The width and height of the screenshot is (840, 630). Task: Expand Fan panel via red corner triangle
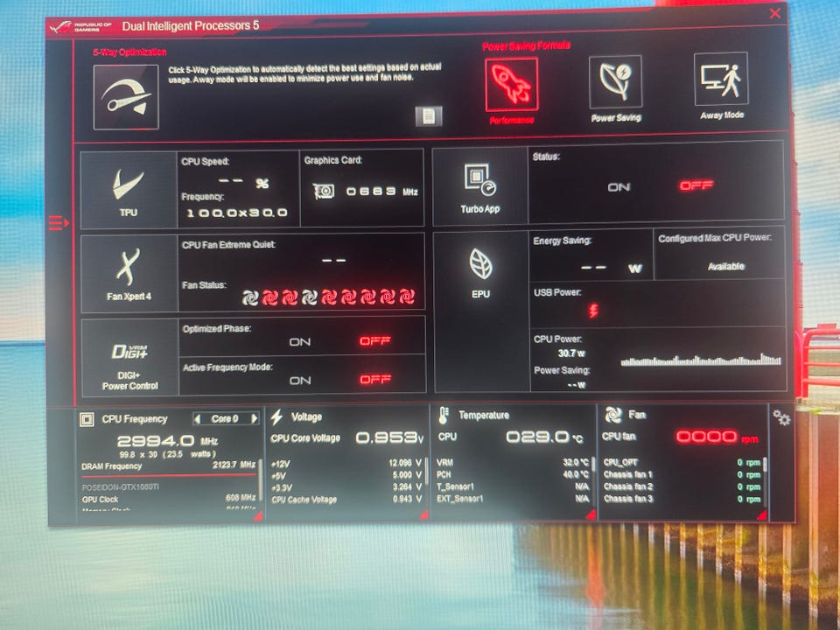click(762, 514)
